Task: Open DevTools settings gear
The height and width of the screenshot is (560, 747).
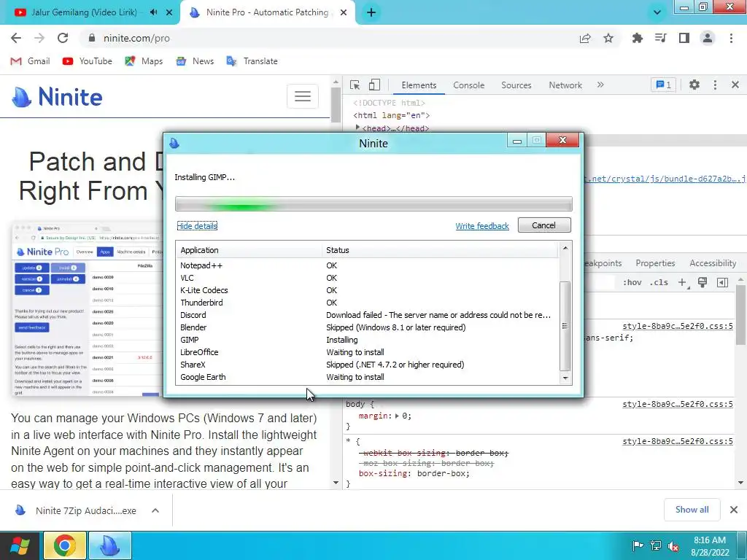Action: 694,85
